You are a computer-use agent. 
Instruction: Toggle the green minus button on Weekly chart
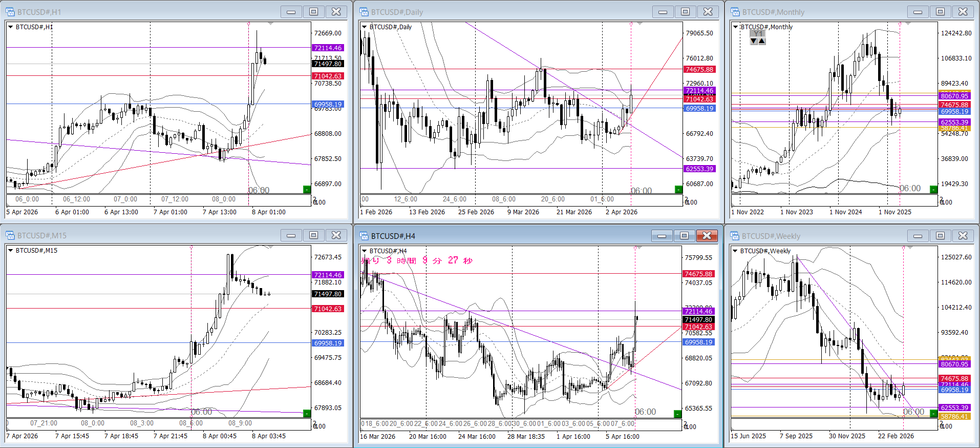933,413
